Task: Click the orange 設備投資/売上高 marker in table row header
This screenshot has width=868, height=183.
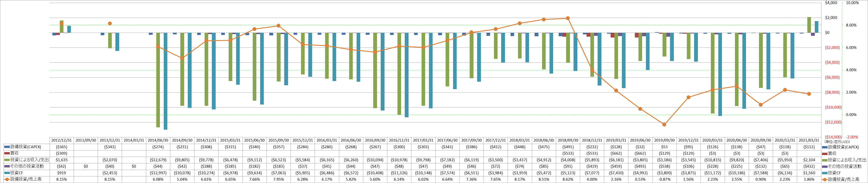Action: pyautogui.click(x=7, y=179)
